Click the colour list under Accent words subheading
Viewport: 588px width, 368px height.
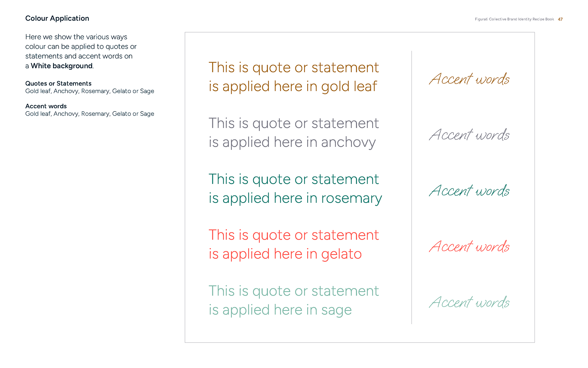point(89,114)
